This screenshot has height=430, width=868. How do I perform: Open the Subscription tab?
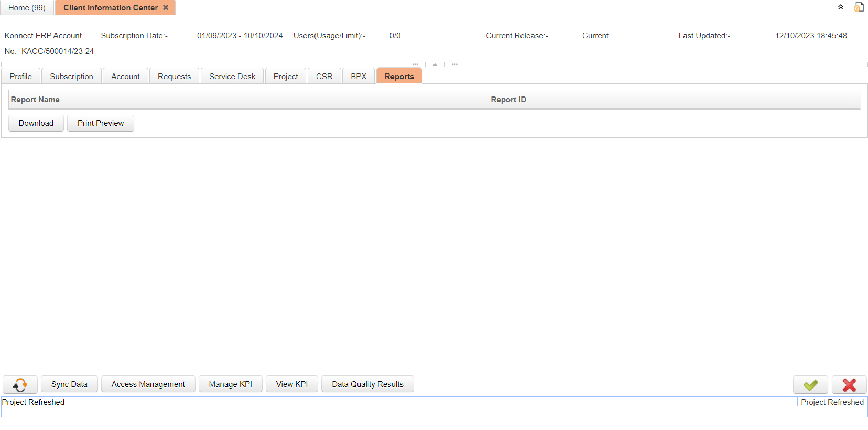71,77
